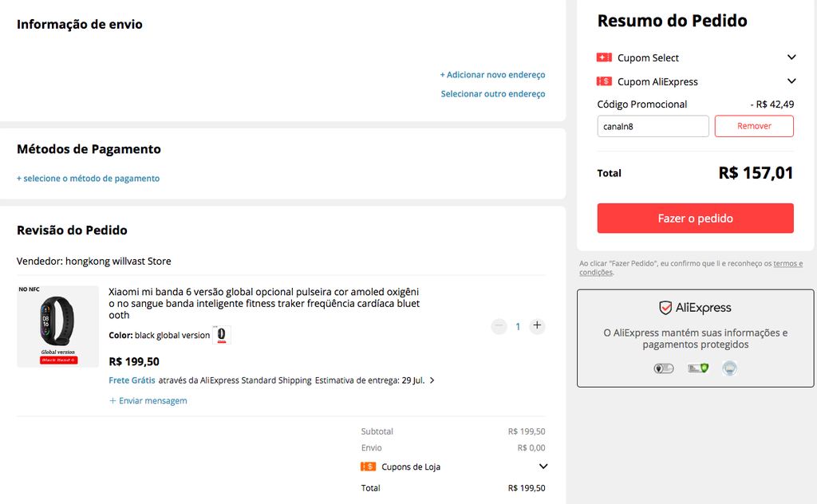Click the Cupom Select red coupon icon
The width and height of the screenshot is (817, 504).
(x=604, y=57)
